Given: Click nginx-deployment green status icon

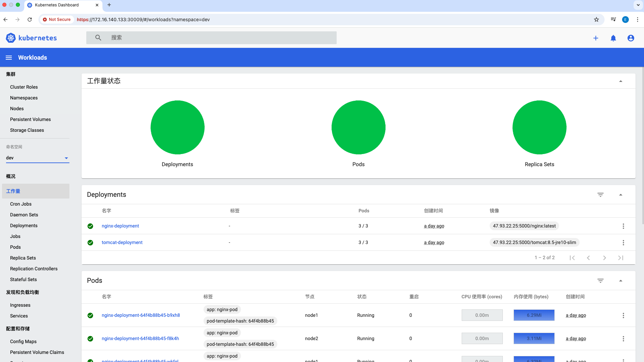Looking at the screenshot, I should [x=90, y=226].
